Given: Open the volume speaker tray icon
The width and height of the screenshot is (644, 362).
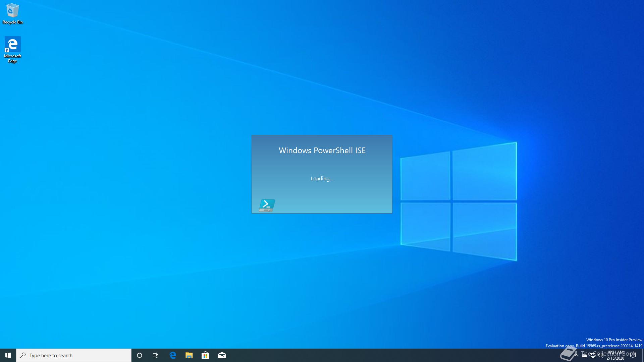Looking at the screenshot, I should click(x=601, y=355).
